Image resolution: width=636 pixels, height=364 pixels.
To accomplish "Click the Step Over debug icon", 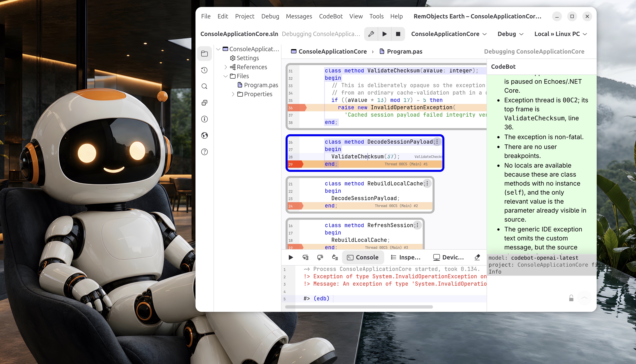I will (320, 257).
